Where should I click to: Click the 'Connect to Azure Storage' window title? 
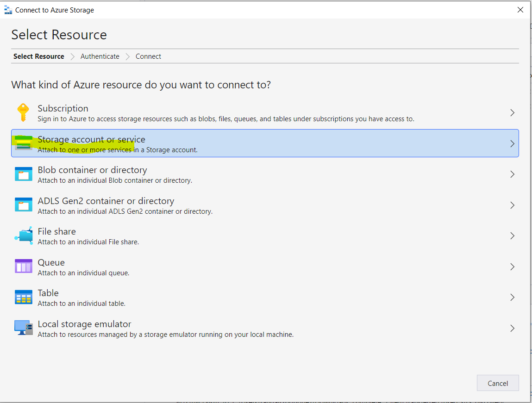tap(55, 10)
